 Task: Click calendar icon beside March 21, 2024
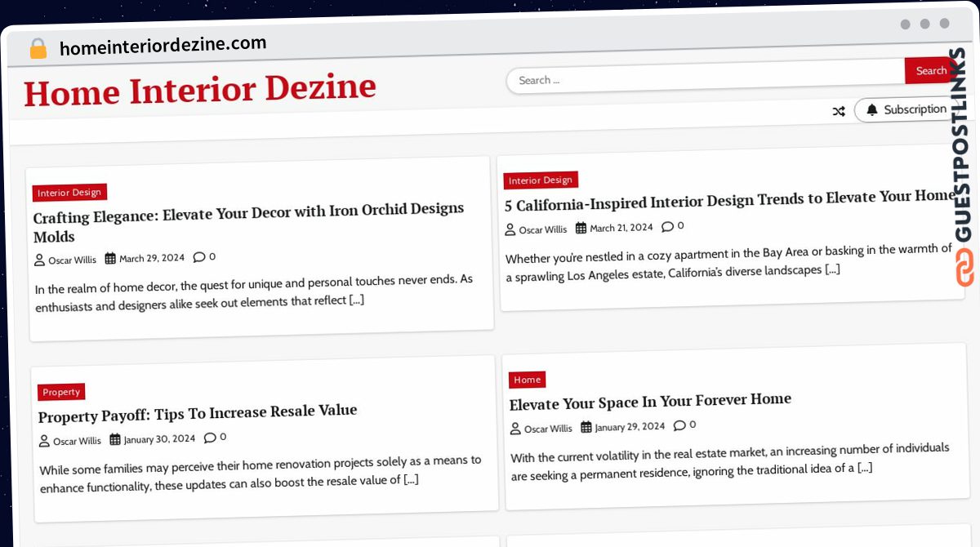(581, 229)
